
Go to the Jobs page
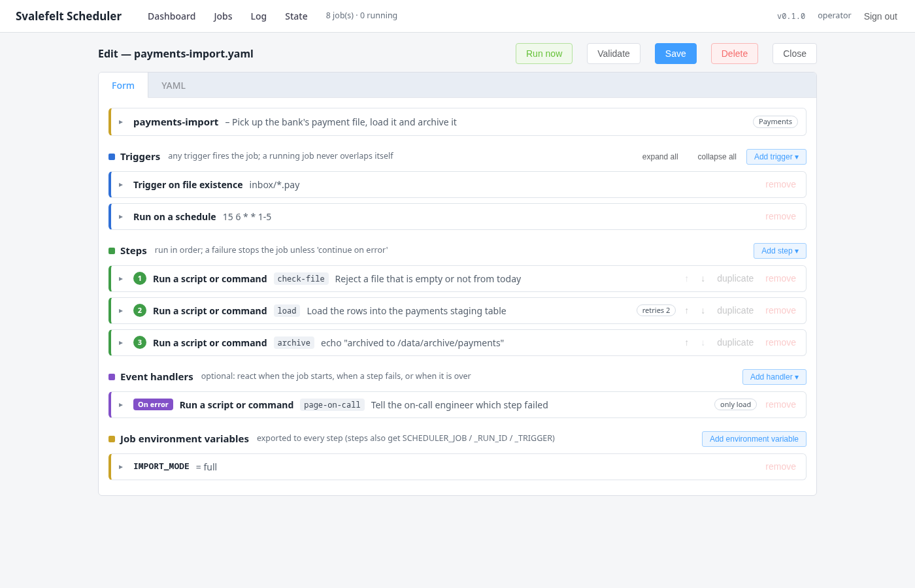(x=223, y=16)
